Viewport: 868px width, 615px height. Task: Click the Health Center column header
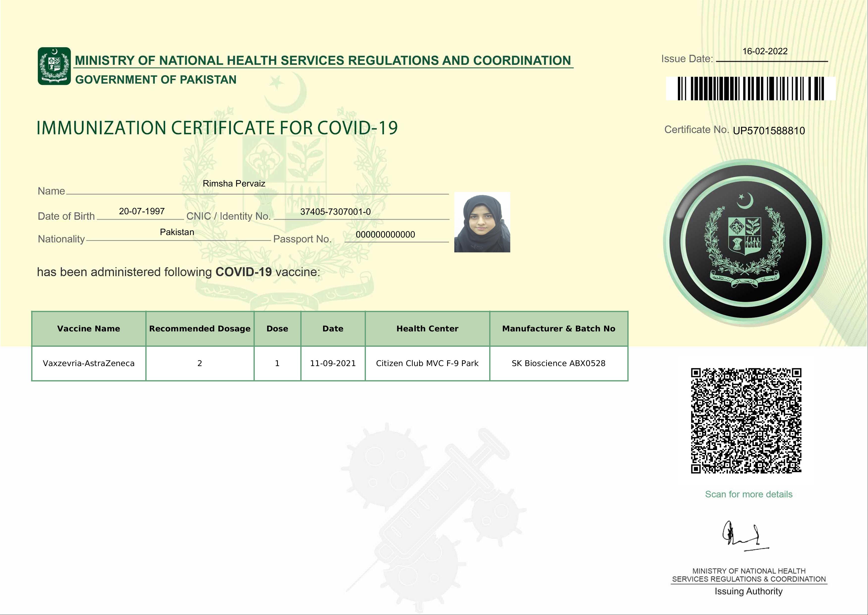427,329
